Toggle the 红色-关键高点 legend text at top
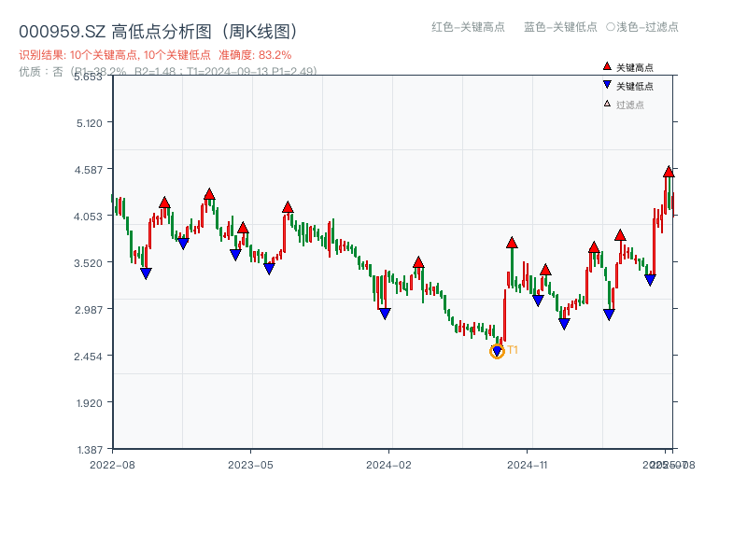The image size is (747, 560). click(x=468, y=27)
